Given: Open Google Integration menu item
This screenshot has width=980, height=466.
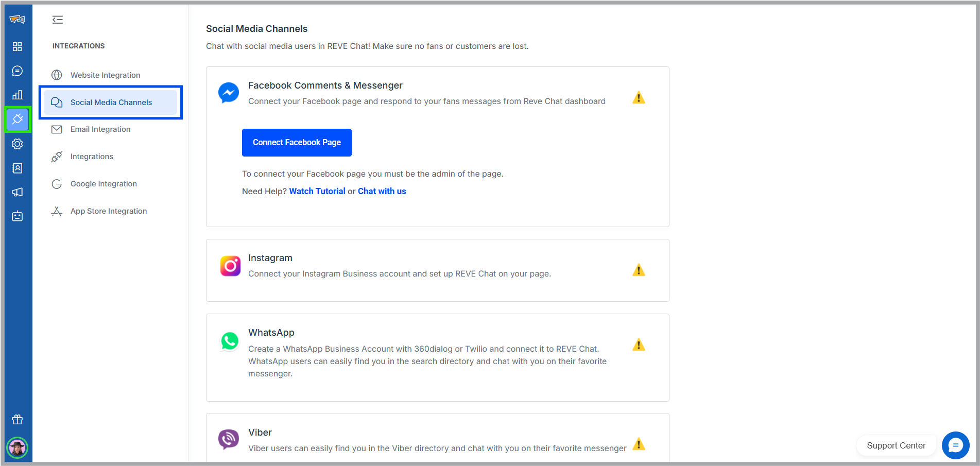Looking at the screenshot, I should (x=104, y=184).
